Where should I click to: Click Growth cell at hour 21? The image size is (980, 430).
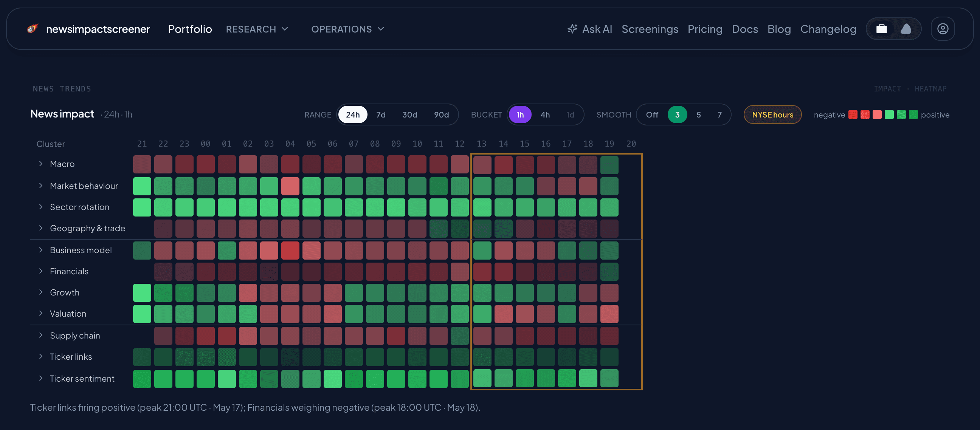(x=142, y=293)
